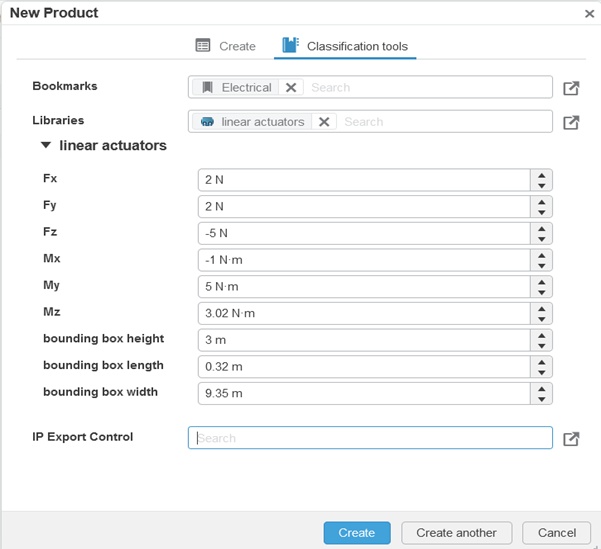601x549 pixels.
Task: Click the Bookmarks search field
Action: click(425, 88)
